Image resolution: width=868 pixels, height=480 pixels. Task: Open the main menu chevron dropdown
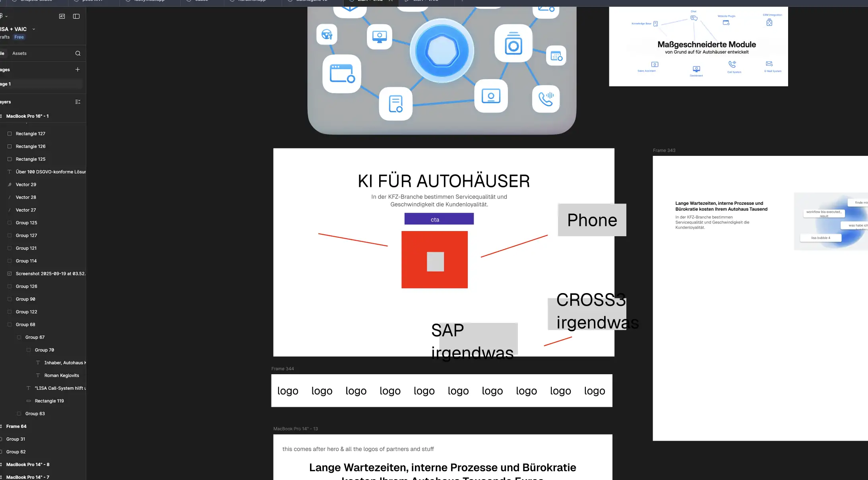(6, 16)
